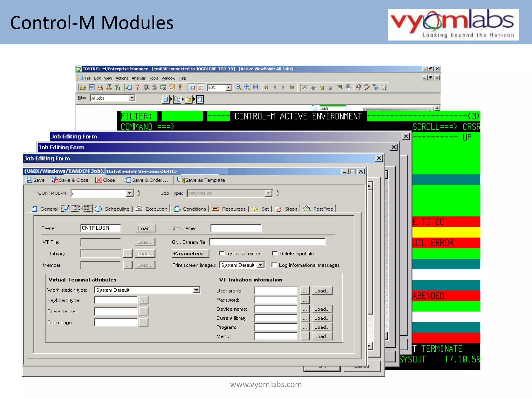Click the zoom out magnifier icon
This screenshot has height=399, width=532.
click(238, 88)
